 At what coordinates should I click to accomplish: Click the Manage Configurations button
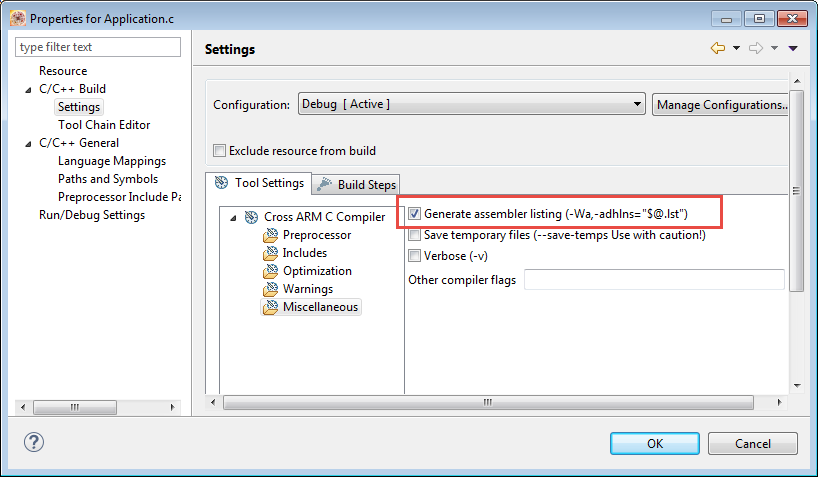point(720,104)
